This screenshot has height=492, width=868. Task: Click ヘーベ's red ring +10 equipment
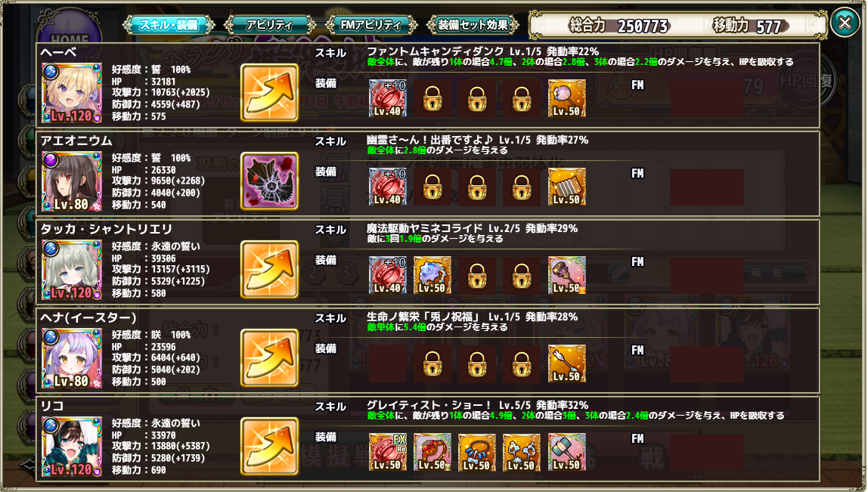387,98
